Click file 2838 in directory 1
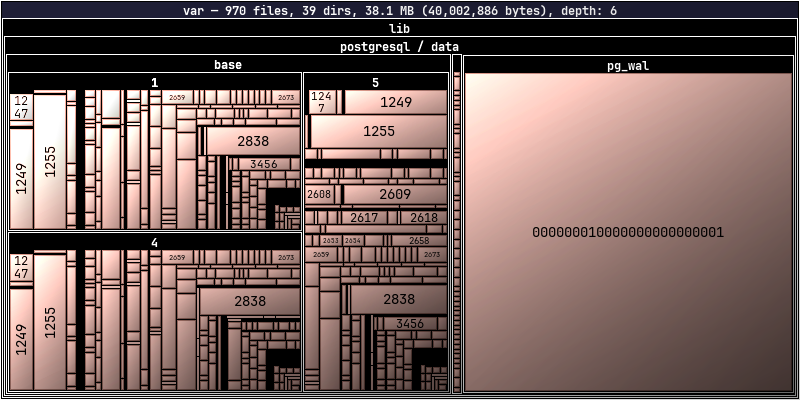Screen dimensions: 800x400 click(x=253, y=141)
